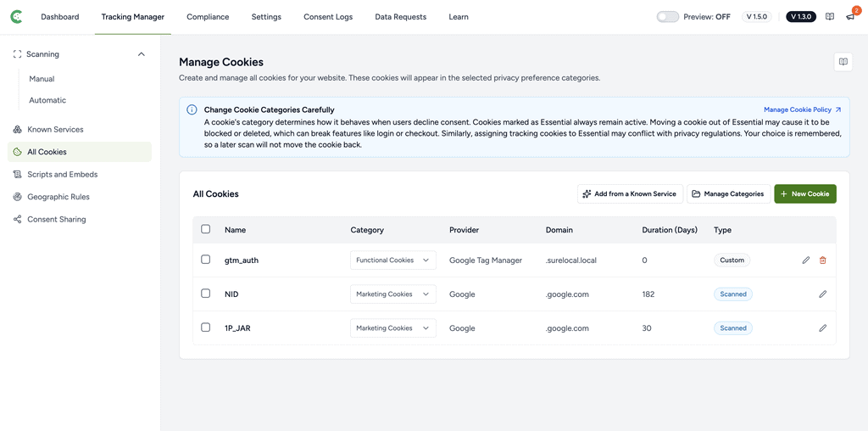Open the Learn tab

tap(459, 17)
